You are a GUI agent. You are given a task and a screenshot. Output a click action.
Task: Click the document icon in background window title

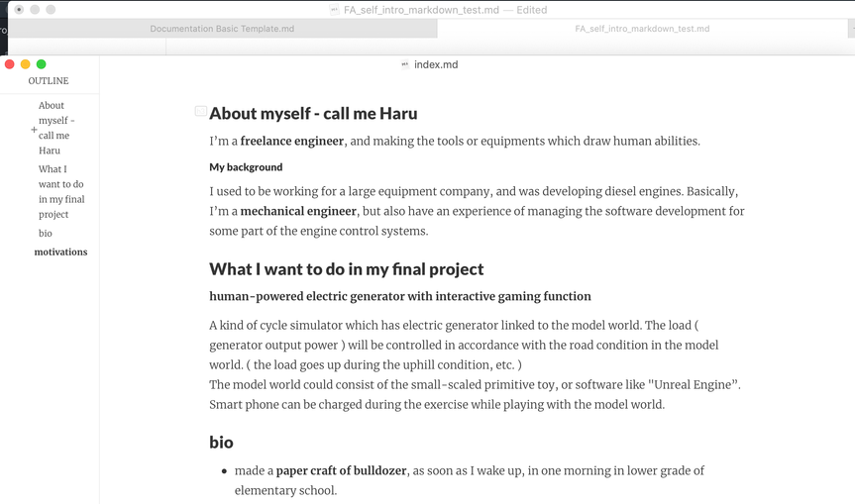click(x=334, y=10)
